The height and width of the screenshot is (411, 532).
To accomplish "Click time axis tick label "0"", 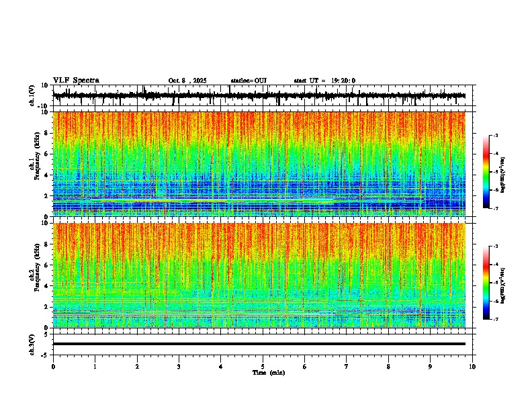I will coord(53,367).
